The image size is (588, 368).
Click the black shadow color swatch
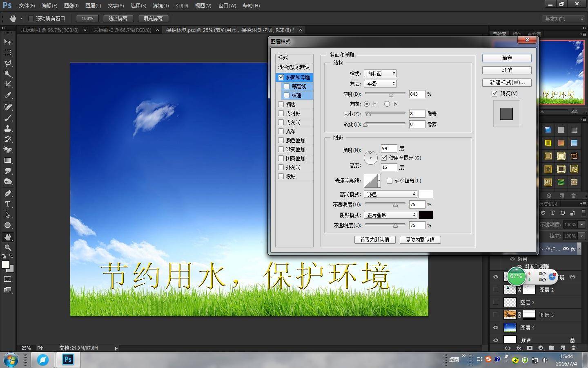[425, 215]
